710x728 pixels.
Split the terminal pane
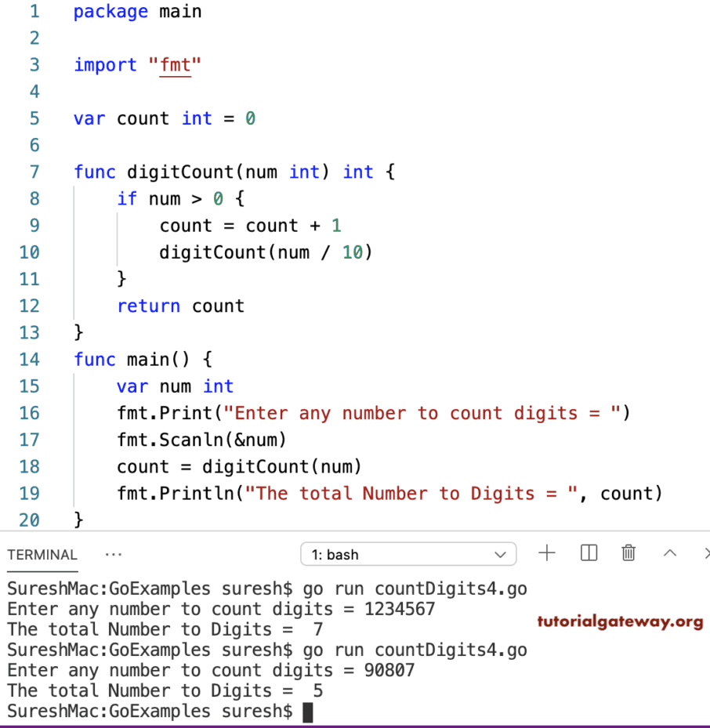click(589, 553)
